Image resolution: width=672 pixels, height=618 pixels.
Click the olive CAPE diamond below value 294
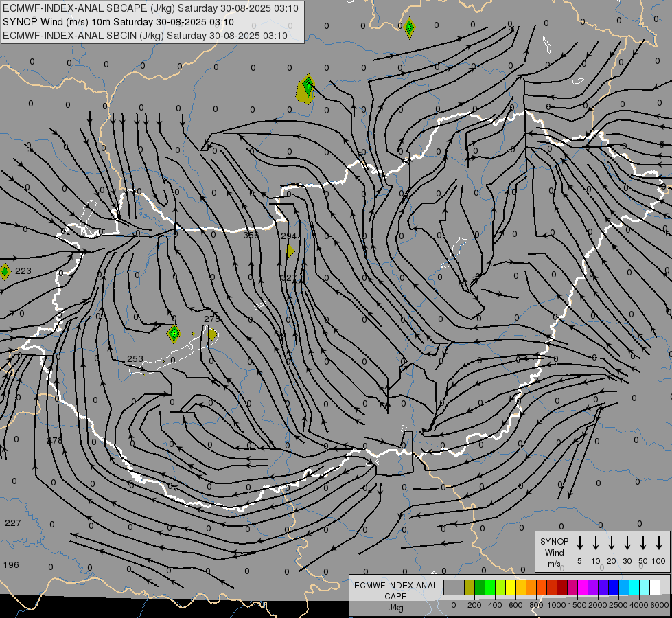(290, 251)
